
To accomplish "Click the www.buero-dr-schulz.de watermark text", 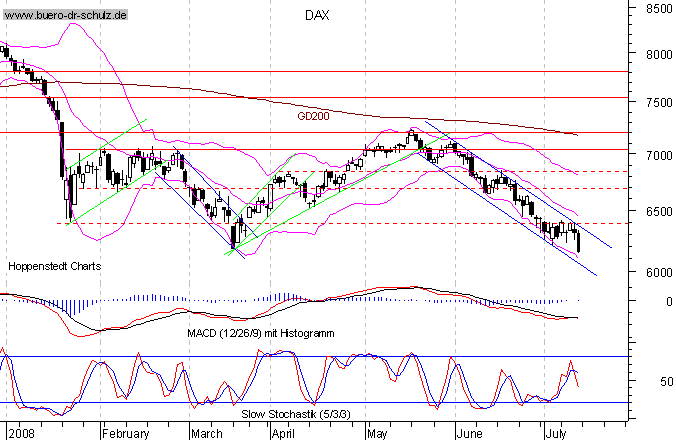I will (66, 16).
